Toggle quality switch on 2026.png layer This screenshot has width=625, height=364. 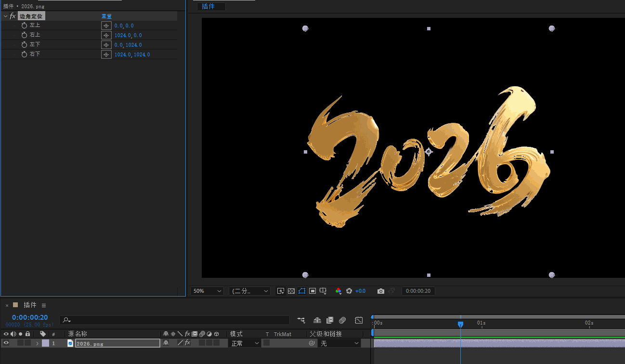pos(180,343)
